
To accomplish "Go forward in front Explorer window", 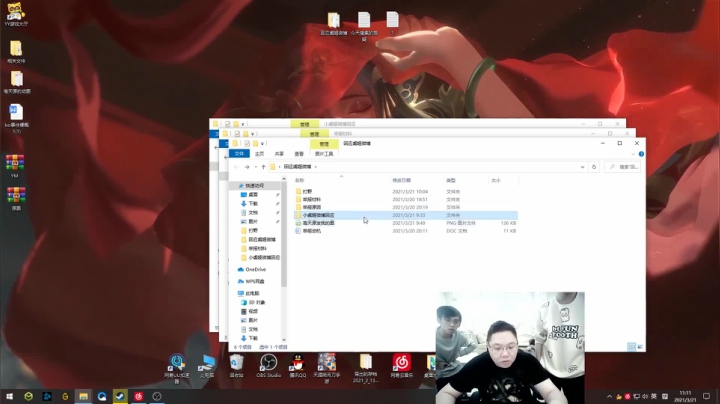I will pyautogui.click(x=247, y=167).
